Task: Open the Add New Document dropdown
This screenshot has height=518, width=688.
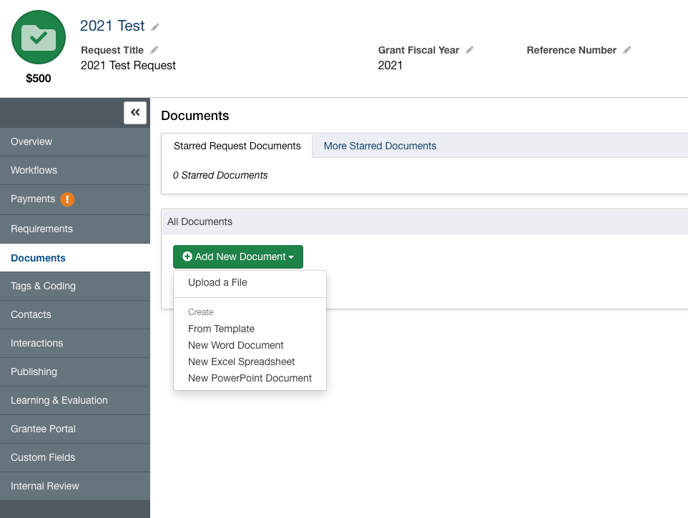Action: click(238, 257)
